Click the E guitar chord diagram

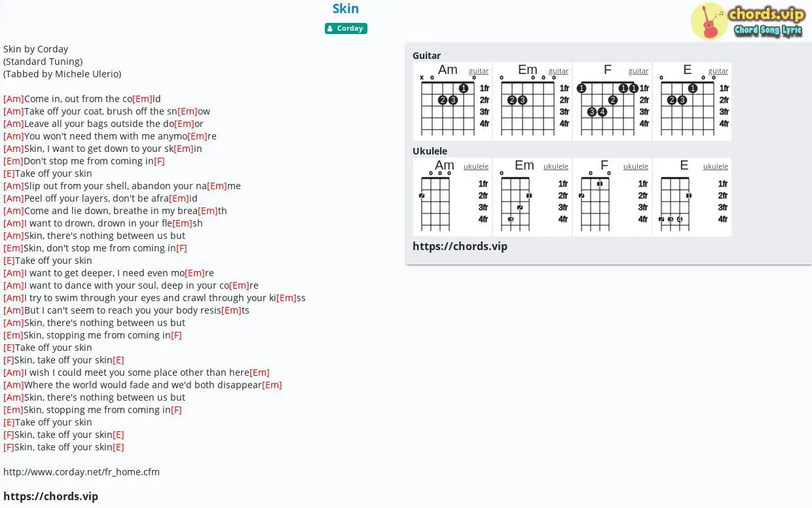[x=692, y=101]
